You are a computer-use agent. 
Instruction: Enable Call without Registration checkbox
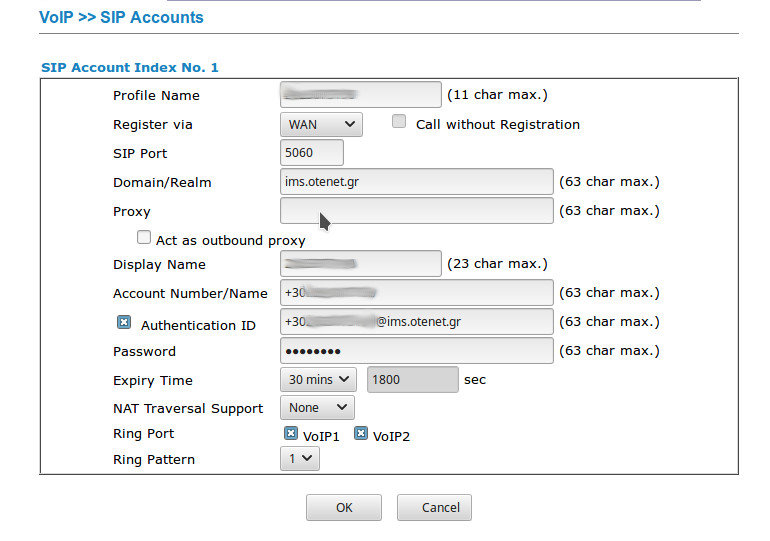click(x=399, y=122)
